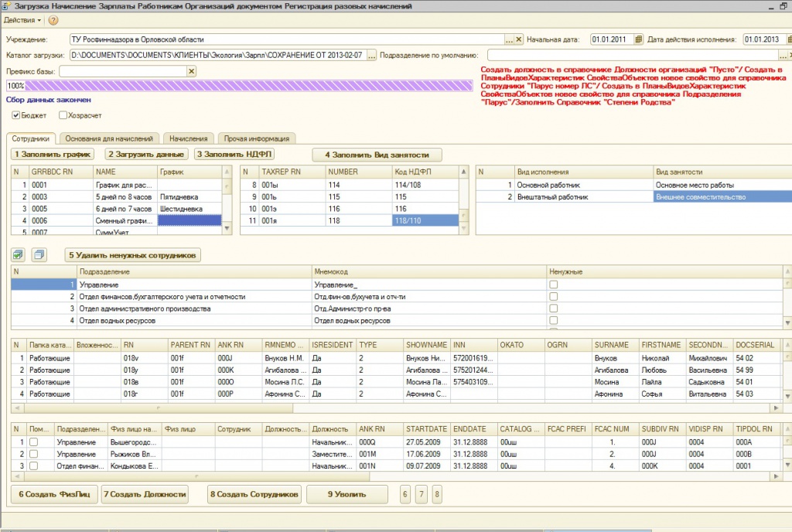
Task: Open the Действия dropdown menu
Action: click(x=22, y=20)
